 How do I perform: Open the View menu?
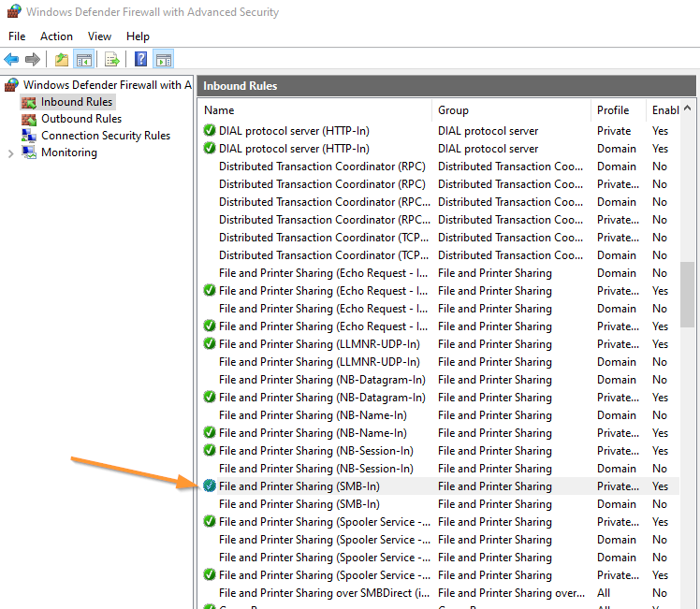click(x=99, y=36)
